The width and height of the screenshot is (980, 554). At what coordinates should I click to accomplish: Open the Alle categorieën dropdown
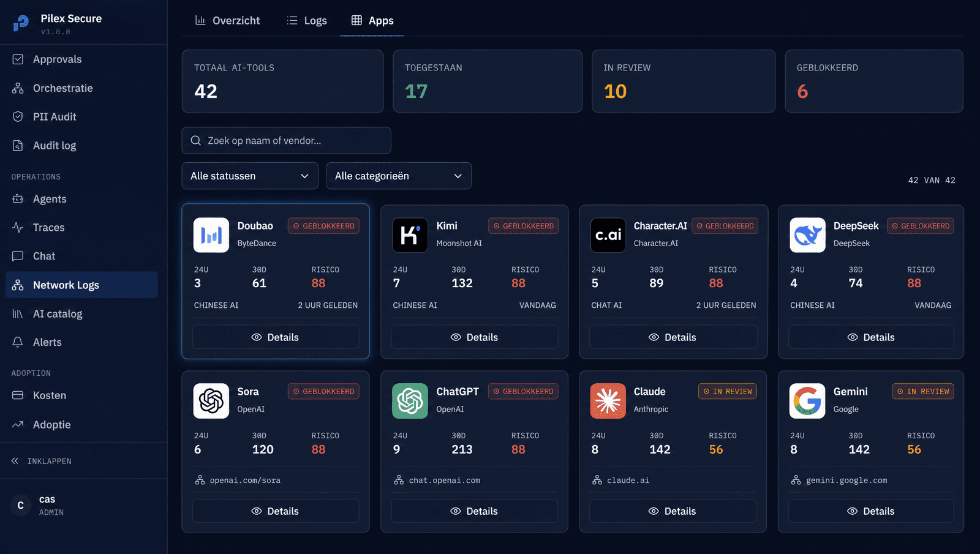click(x=399, y=176)
